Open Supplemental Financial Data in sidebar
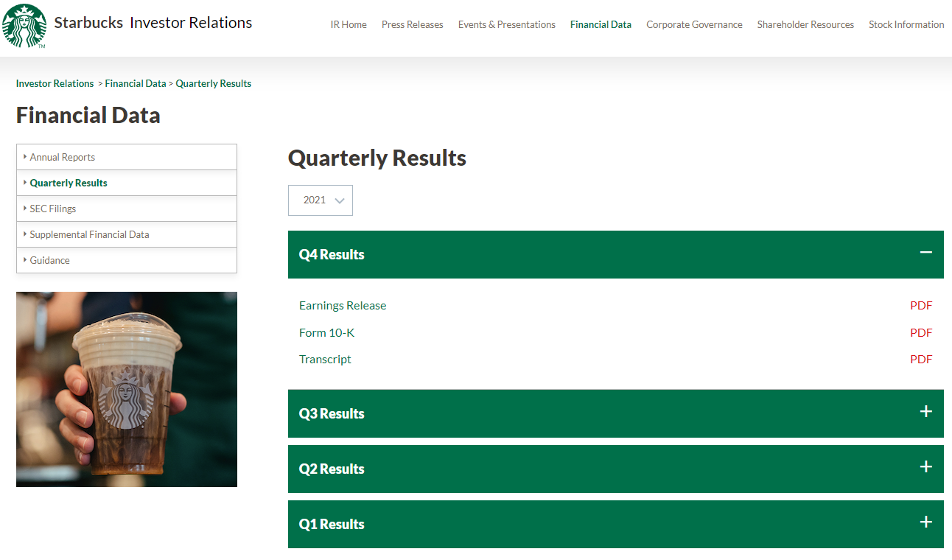 [x=127, y=234]
